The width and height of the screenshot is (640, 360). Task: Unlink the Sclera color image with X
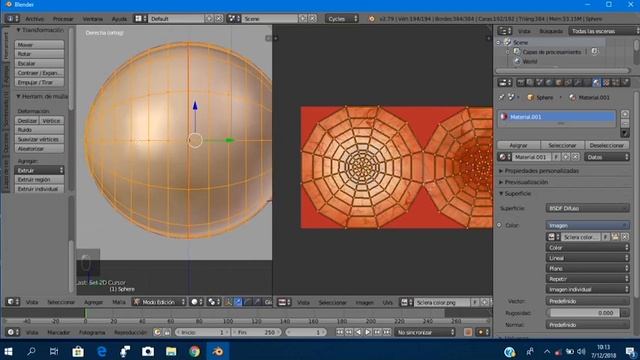(625, 237)
